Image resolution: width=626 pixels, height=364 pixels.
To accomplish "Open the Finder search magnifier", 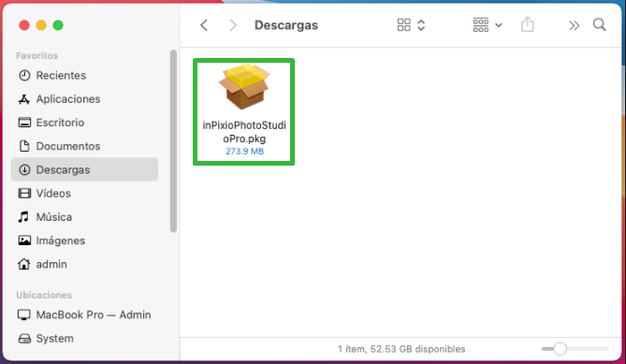I will click(599, 24).
